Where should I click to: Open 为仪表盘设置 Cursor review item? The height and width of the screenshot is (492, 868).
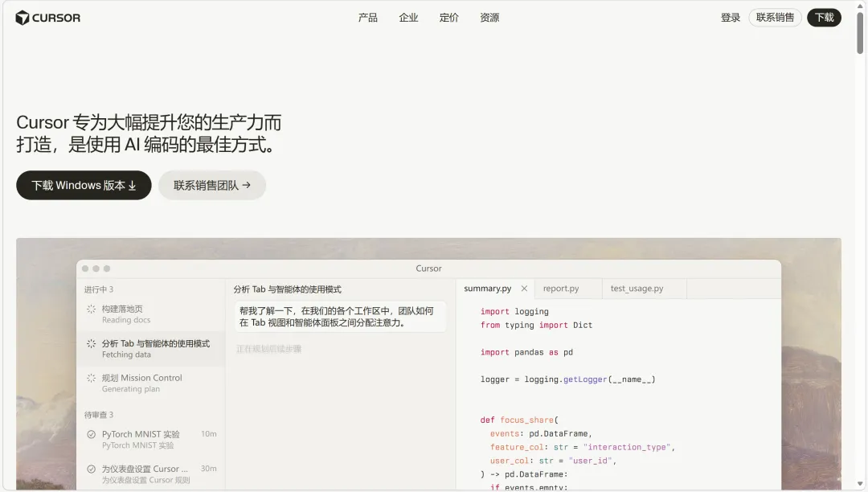150,474
